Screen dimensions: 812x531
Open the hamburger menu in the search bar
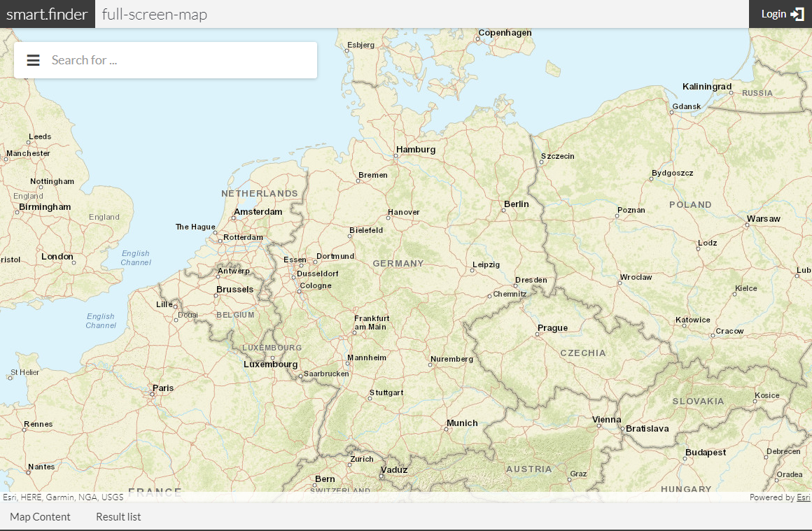pos(33,60)
